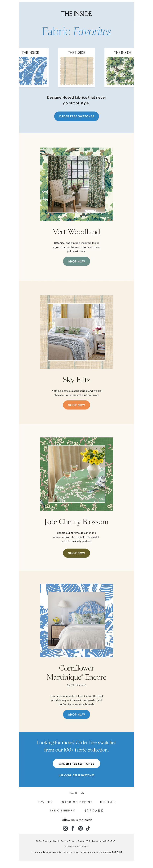Visit the Interior Define brand link
The image size is (153, 868).
click(76, 802)
